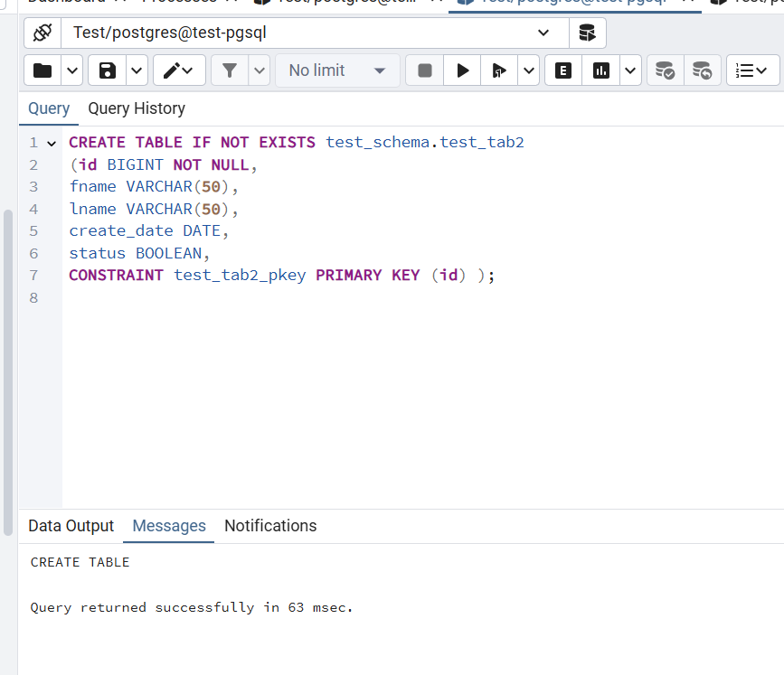Click the Query returned successfully message
The height and width of the screenshot is (675, 784).
click(192, 607)
